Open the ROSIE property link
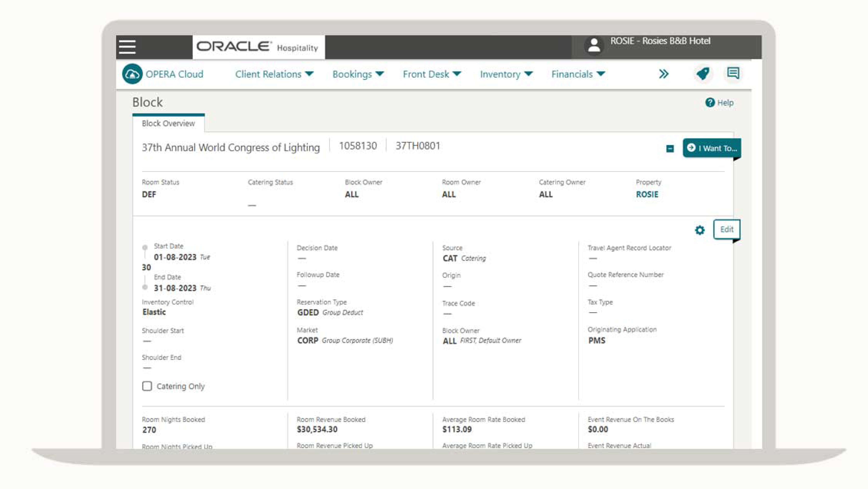This screenshot has height=489, width=868. click(x=647, y=194)
